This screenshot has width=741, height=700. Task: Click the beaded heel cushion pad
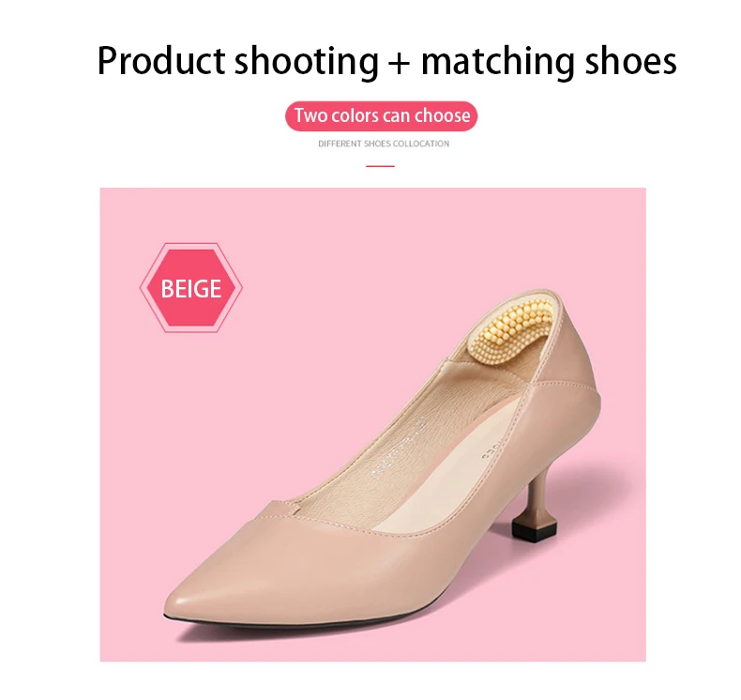[x=511, y=333]
